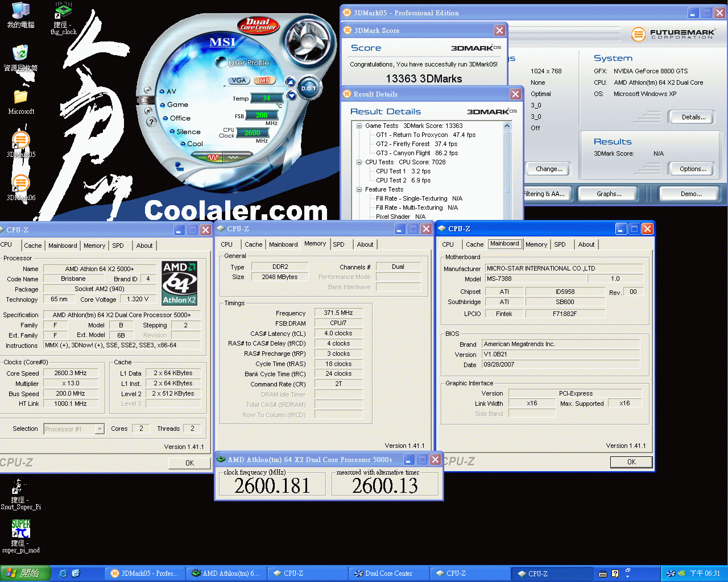Open the super_pi_mod desktop shortcut

(x=20, y=536)
